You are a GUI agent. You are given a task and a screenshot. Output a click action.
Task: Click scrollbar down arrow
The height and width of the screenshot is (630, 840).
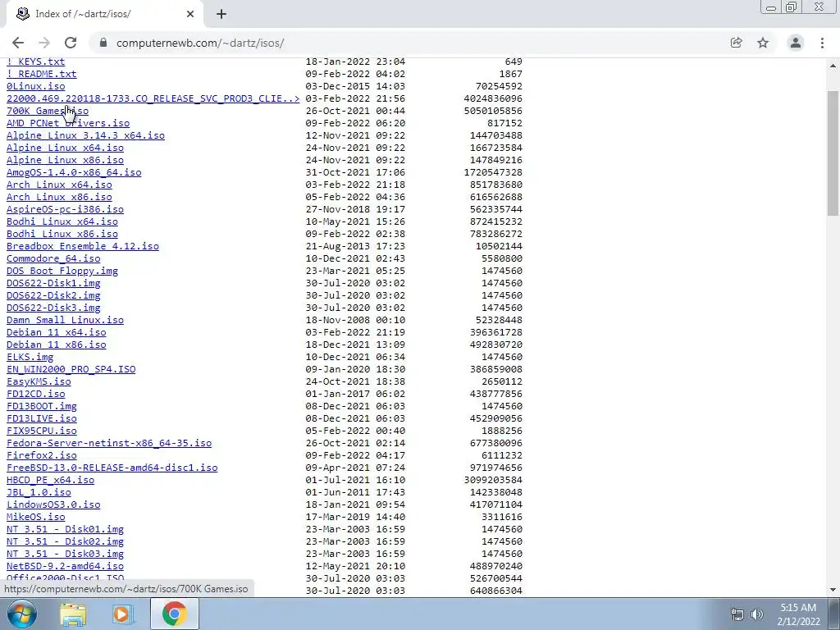pyautogui.click(x=833, y=590)
